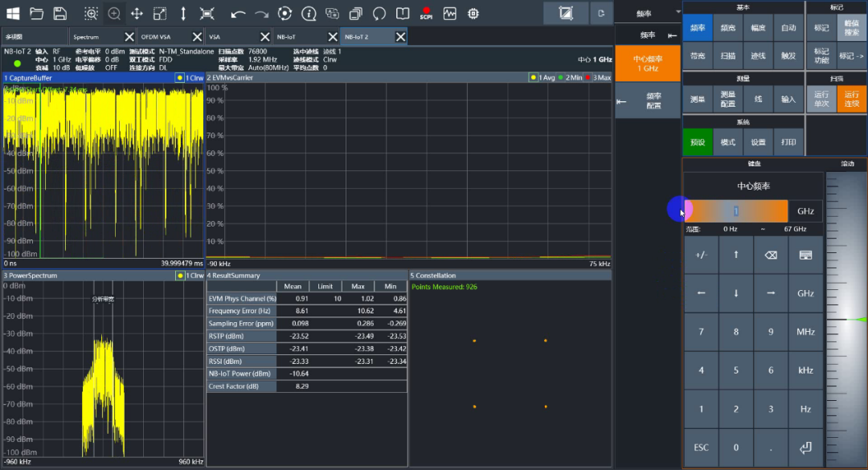The height and width of the screenshot is (470, 868).
Task: Click the down arrow key on keypad
Action: pyautogui.click(x=735, y=293)
